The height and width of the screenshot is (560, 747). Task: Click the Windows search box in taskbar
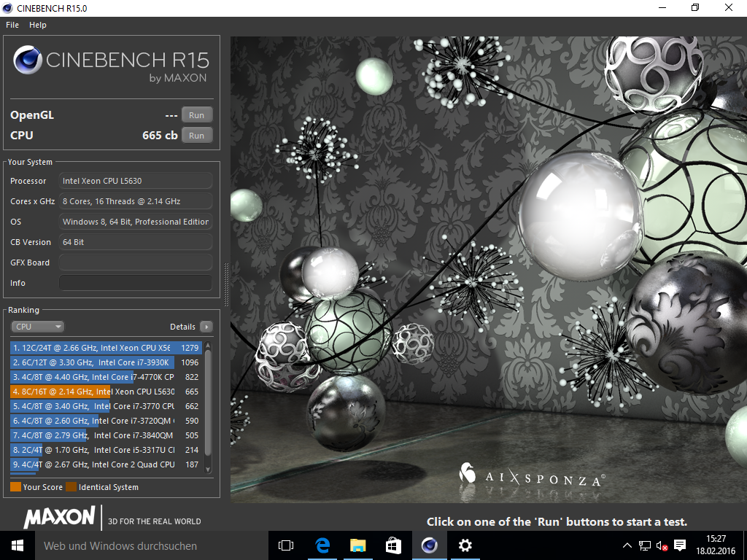(x=151, y=545)
